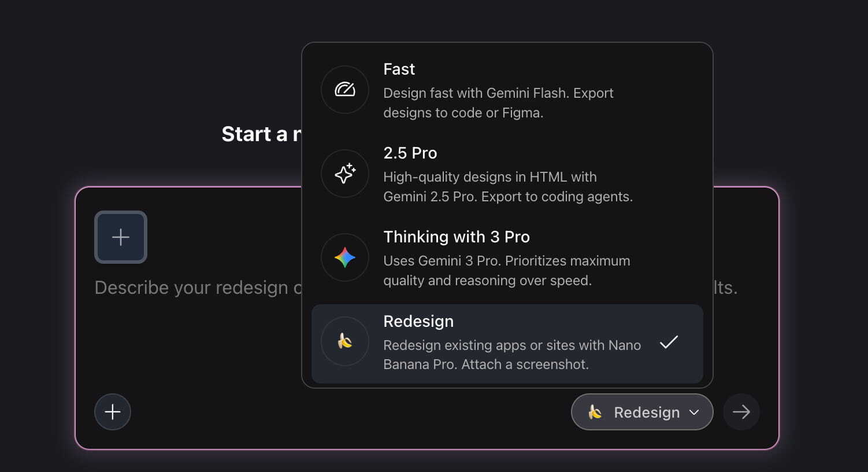This screenshot has height=472, width=868.
Task: Collapse the Redesign mode dropdown
Action: point(642,412)
